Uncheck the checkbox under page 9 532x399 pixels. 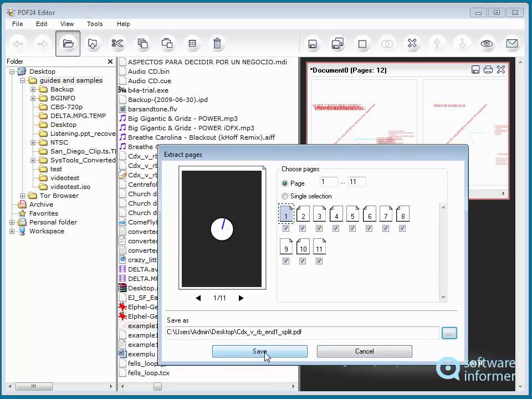click(286, 261)
